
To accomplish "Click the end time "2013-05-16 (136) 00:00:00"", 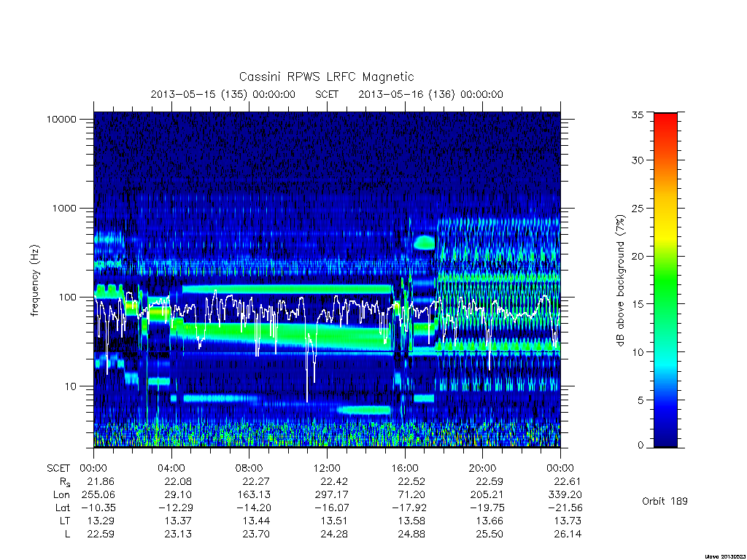I will (430, 94).
